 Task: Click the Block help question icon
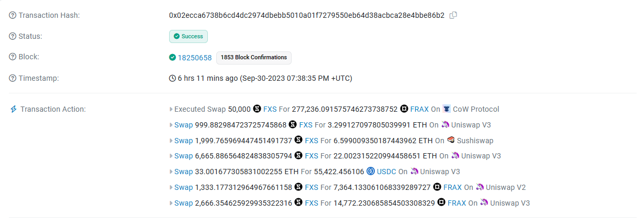click(x=13, y=57)
